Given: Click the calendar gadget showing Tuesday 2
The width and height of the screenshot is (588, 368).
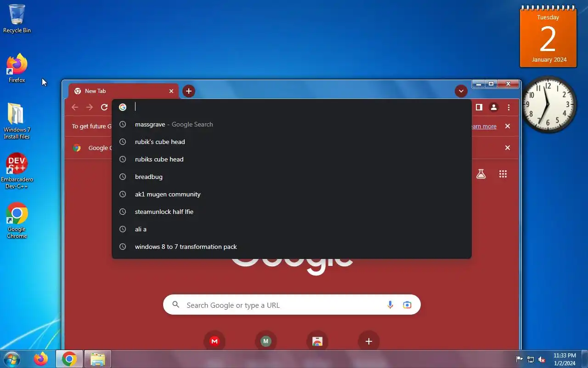Looking at the screenshot, I should pyautogui.click(x=548, y=37).
